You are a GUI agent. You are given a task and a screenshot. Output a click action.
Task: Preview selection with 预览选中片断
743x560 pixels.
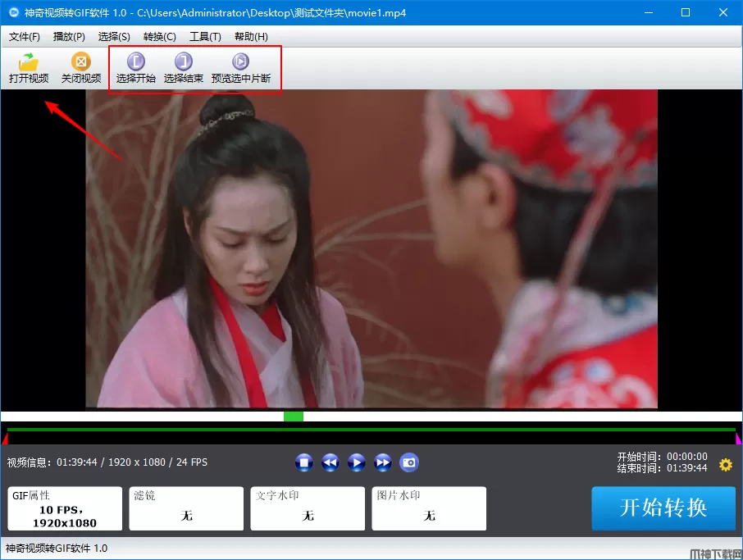pos(241,68)
